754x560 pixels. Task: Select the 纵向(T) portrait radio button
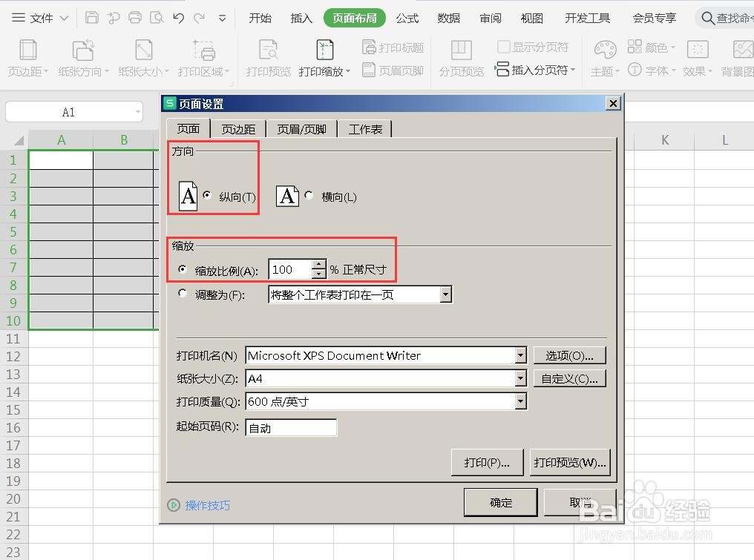click(207, 195)
